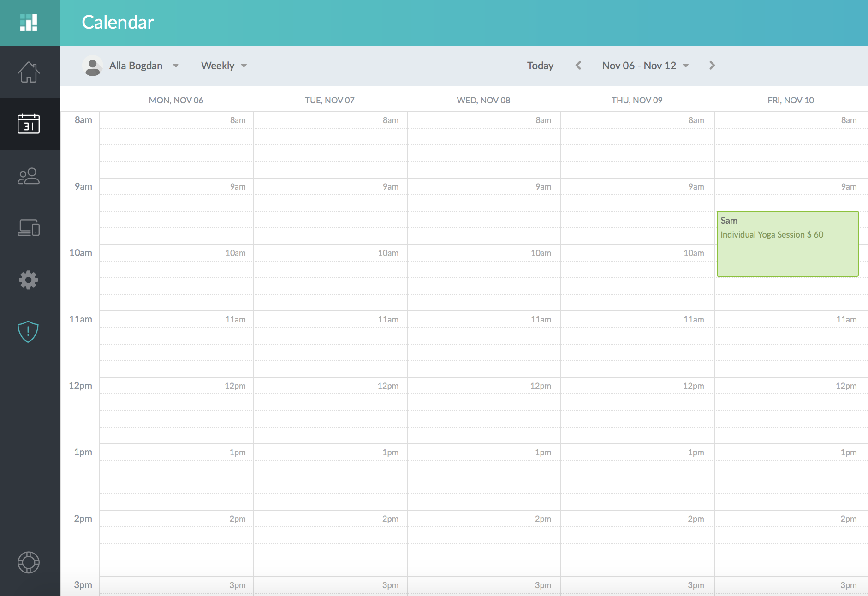Screen dimensions: 868x596
Task: Click the Calendar page title
Action: click(118, 22)
